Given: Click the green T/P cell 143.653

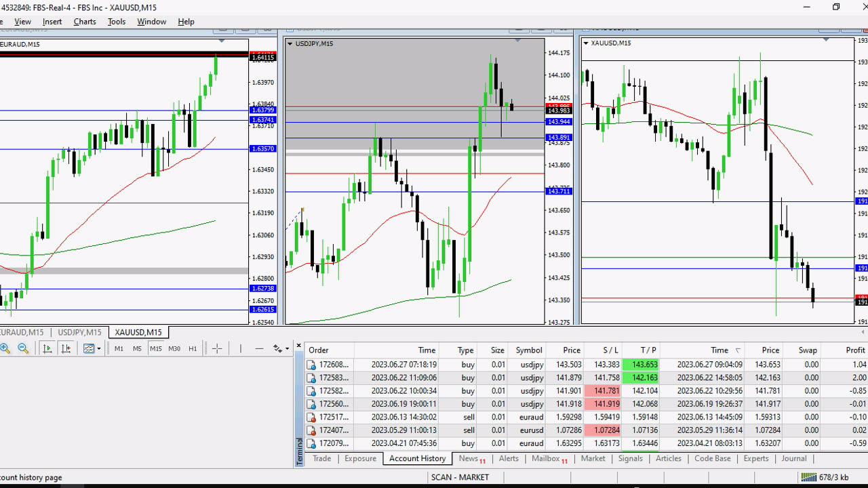Looking at the screenshot, I should coord(641,365).
